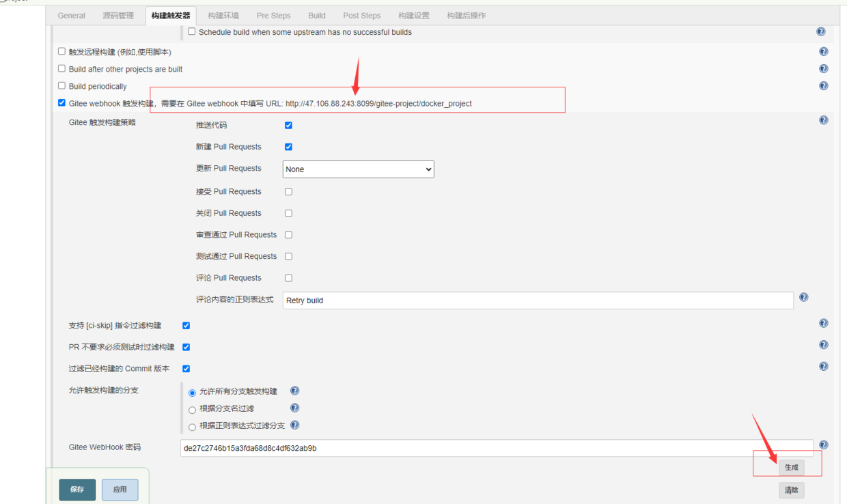The image size is (847, 504).
Task: Check 评论 Pull Requests checkbox
Action: 288,279
